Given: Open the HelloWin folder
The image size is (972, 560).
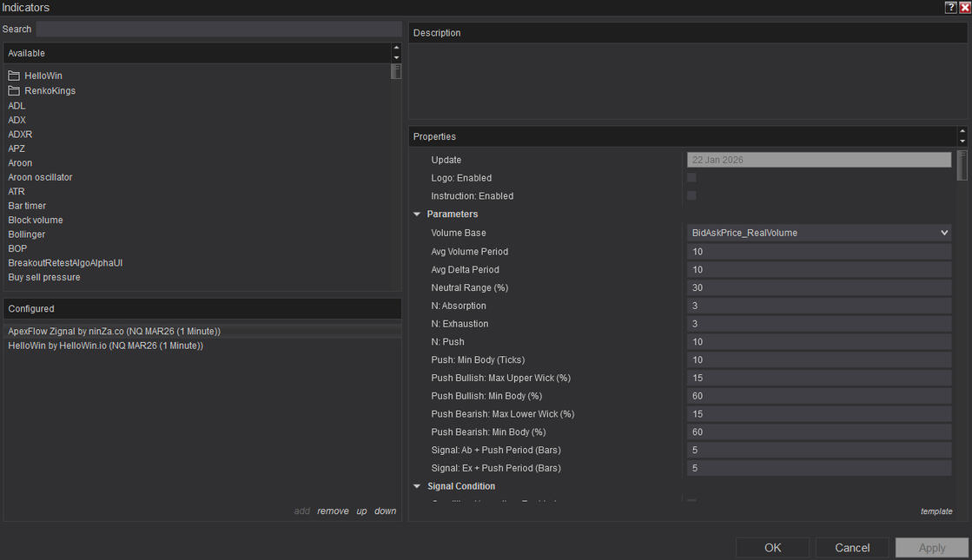Looking at the screenshot, I should [x=43, y=76].
